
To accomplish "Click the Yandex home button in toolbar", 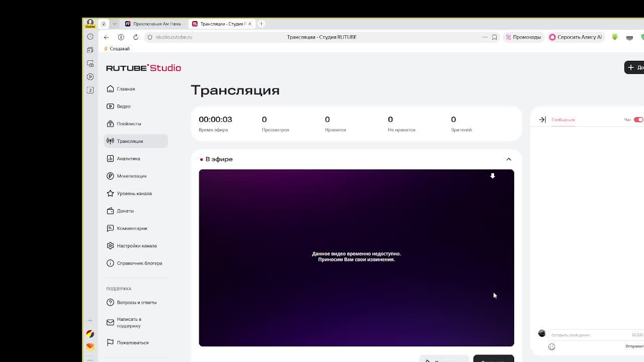I will click(x=121, y=37).
